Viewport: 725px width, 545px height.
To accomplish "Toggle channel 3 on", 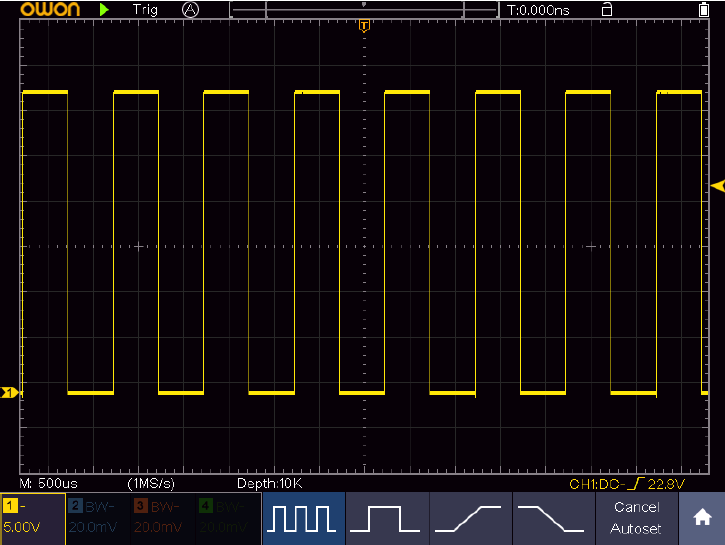I will [x=163, y=518].
